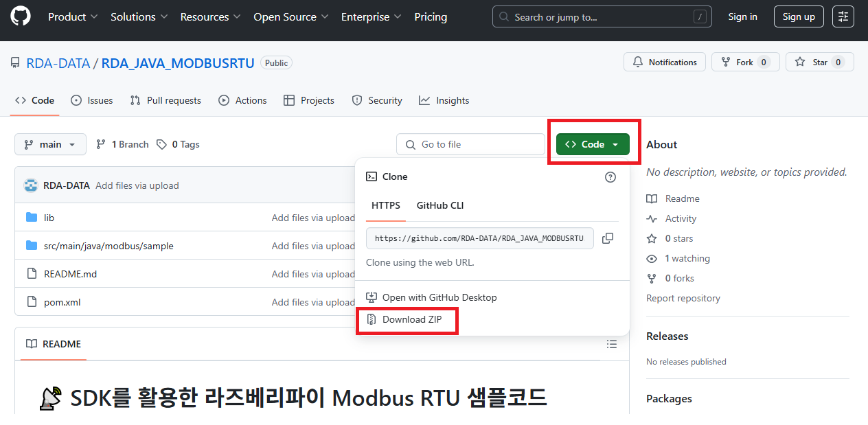Expand the Product menu

pos(73,16)
